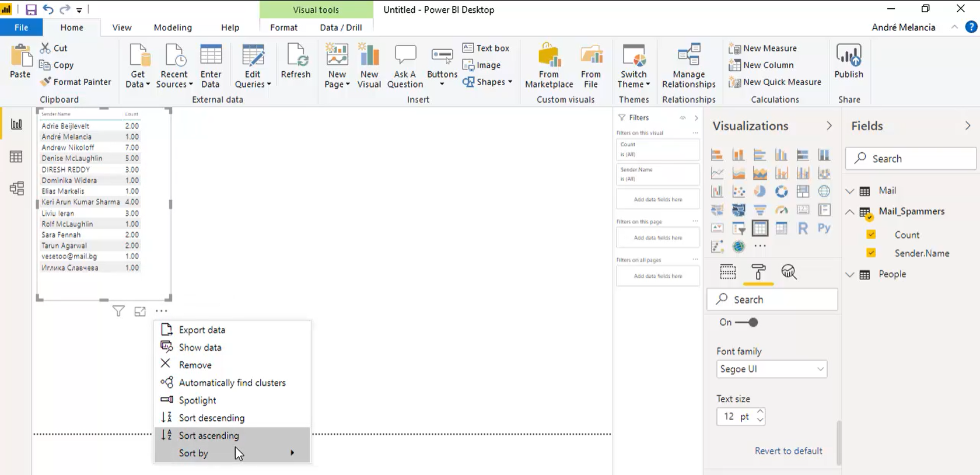This screenshot has height=475, width=980.
Task: Click the Save icon in the title bar
Action: click(31, 9)
